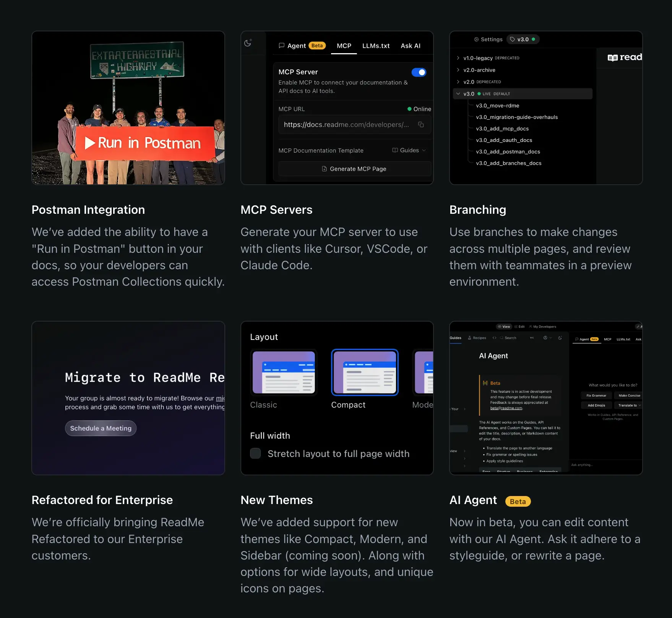Open the Translate to dropdown

[629, 405]
